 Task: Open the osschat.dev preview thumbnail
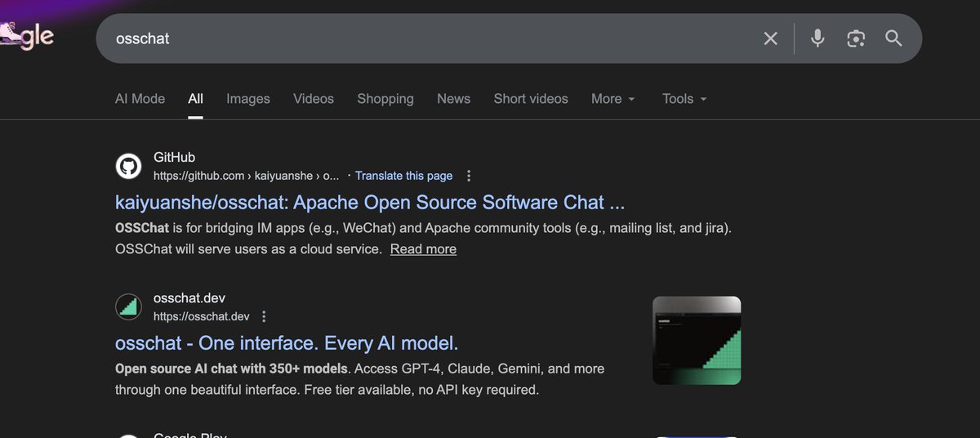tap(697, 340)
